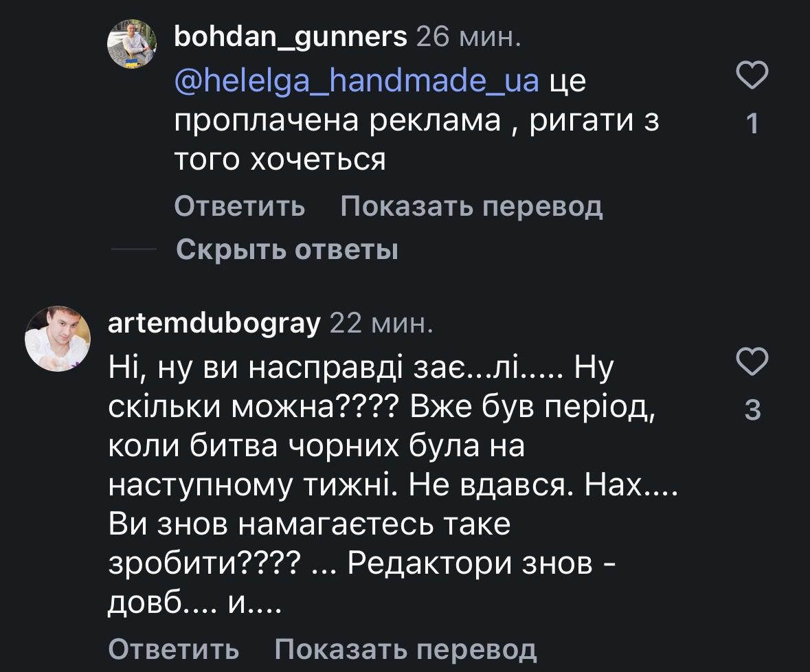Image resolution: width=810 pixels, height=672 pixels.
Task: Show translation of artemdubogray's comment
Action: click(405, 648)
